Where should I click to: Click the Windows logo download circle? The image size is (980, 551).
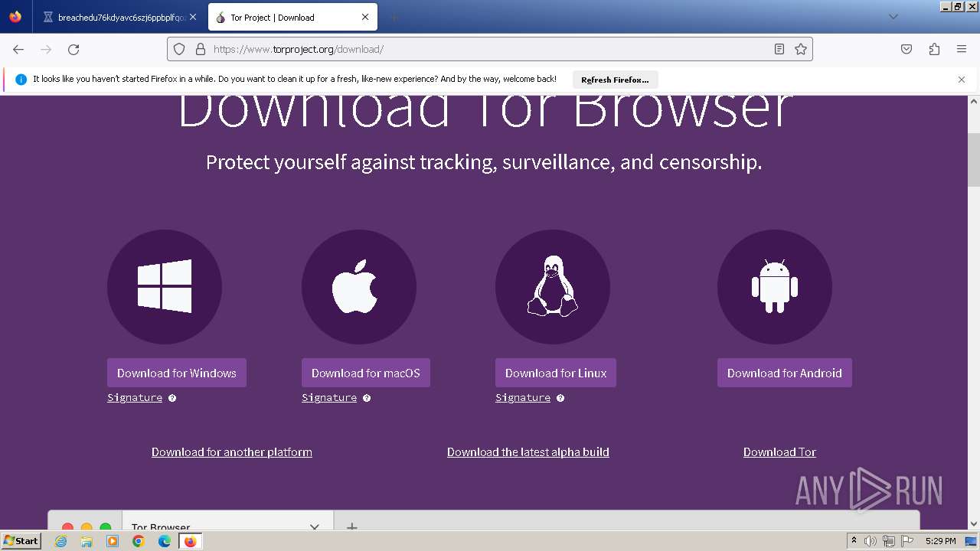pos(165,287)
